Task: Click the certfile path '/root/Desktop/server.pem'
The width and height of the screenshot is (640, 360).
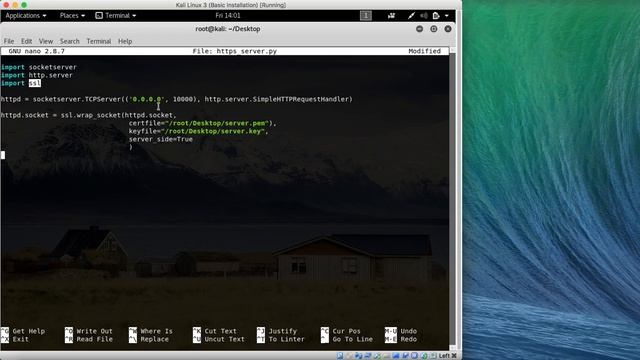Action: pyautogui.click(x=217, y=123)
